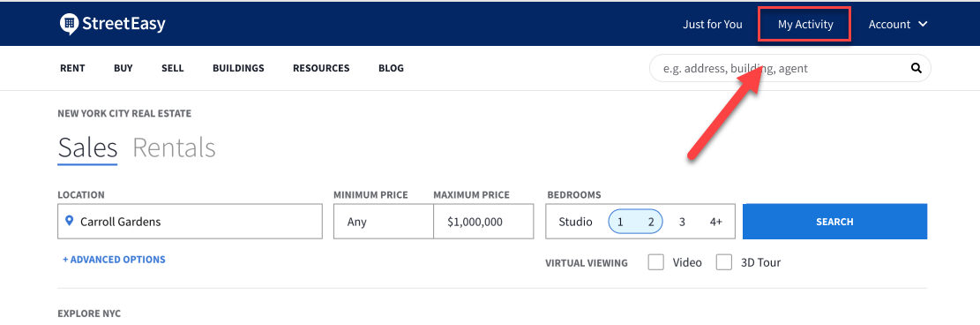This screenshot has height=325, width=980.
Task: Open the Minimum Price dropdown
Action: 383,222
